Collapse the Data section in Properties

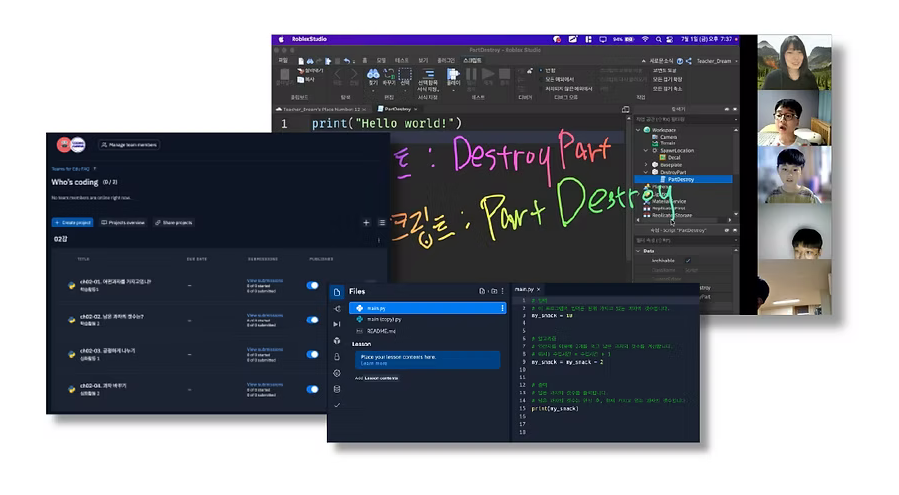pyautogui.click(x=638, y=251)
